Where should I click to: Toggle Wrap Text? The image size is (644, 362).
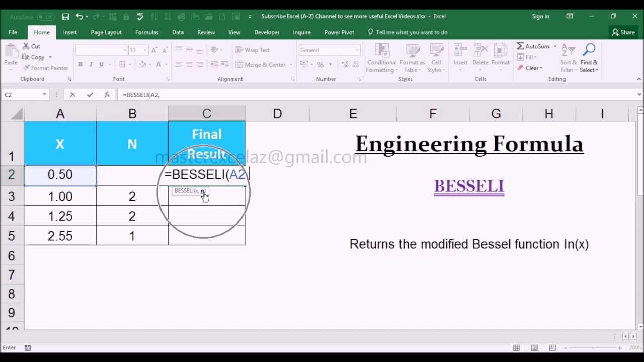253,50
